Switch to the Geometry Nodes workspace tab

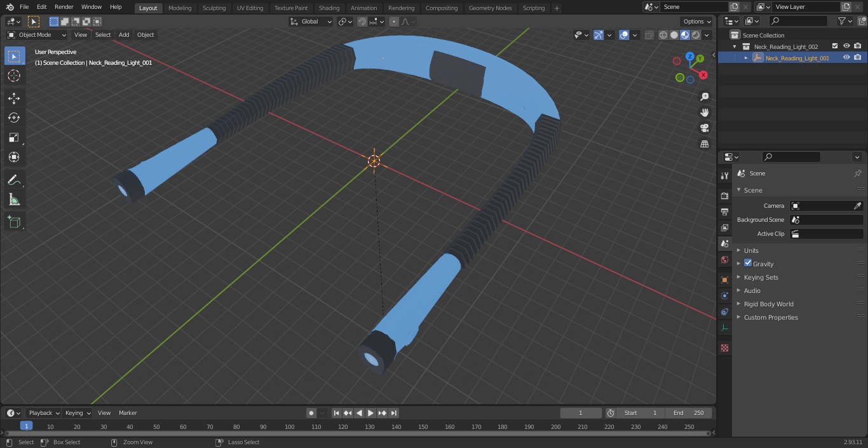(x=490, y=8)
